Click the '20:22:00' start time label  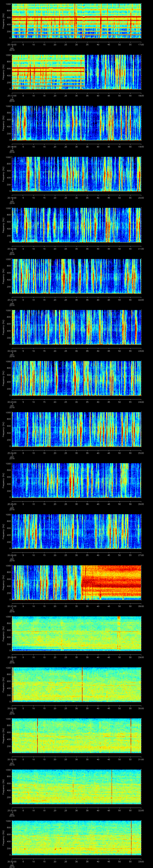[12, 351]
